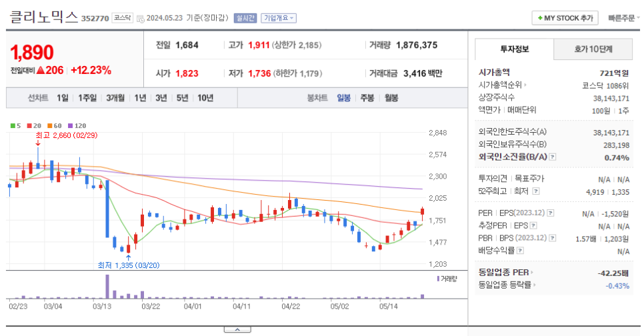Select the 10년 line chart period
The width and height of the screenshot is (644, 336).
click(x=205, y=98)
